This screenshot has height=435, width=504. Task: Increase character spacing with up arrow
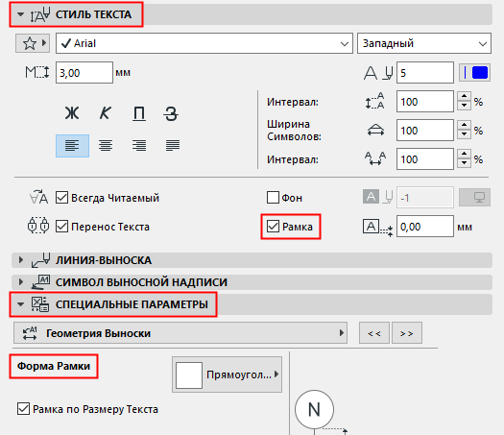pyautogui.click(x=464, y=154)
